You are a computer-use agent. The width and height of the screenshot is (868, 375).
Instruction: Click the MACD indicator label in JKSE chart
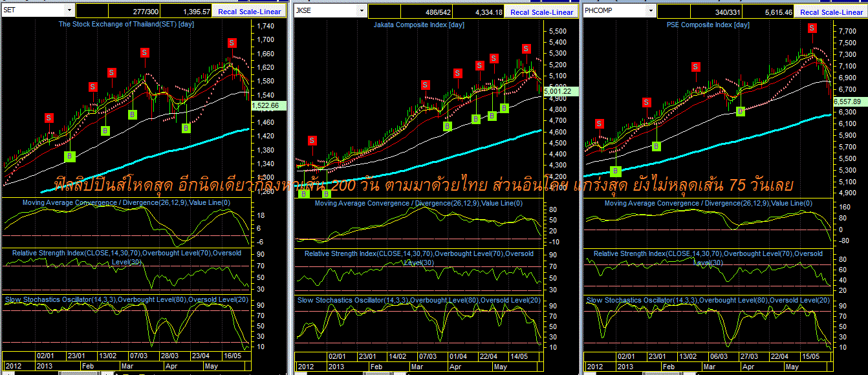click(x=419, y=203)
